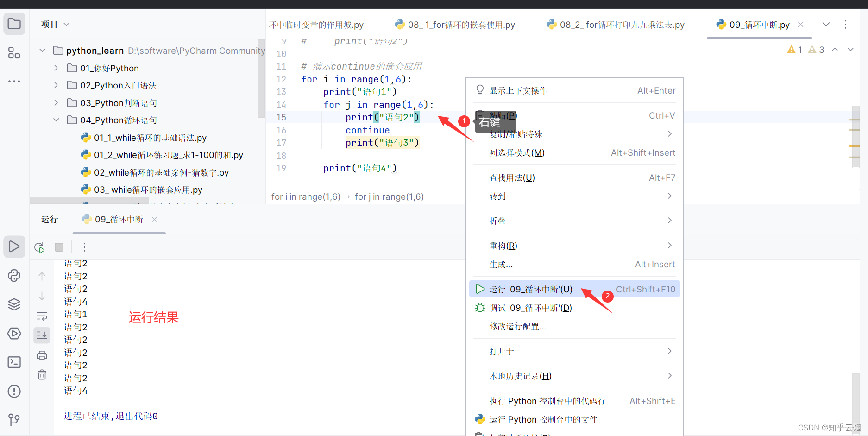868x436 pixels.
Task: Open the 转到 submenu
Action: click(574, 196)
